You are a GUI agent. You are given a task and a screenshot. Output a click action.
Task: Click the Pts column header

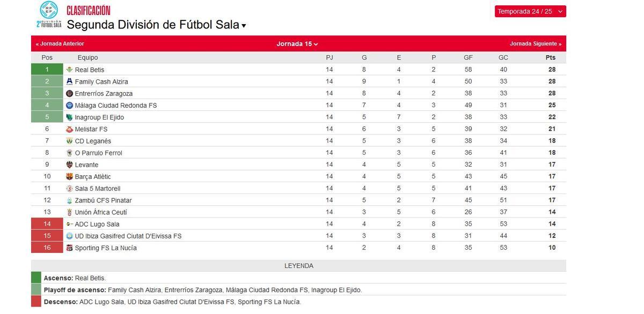point(551,57)
